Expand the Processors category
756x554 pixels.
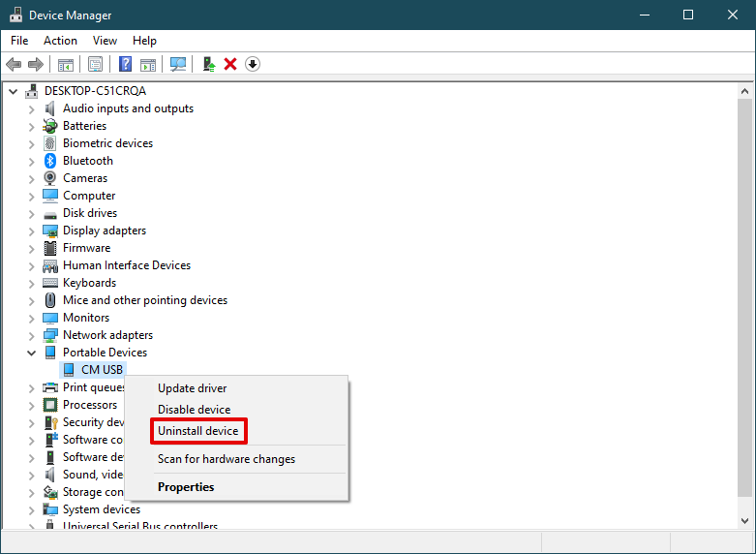click(31, 406)
